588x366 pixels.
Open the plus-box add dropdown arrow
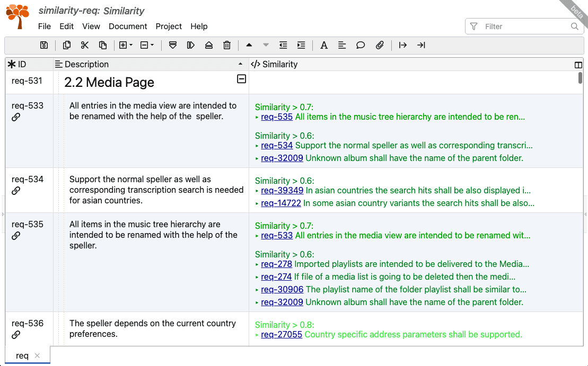[131, 46]
